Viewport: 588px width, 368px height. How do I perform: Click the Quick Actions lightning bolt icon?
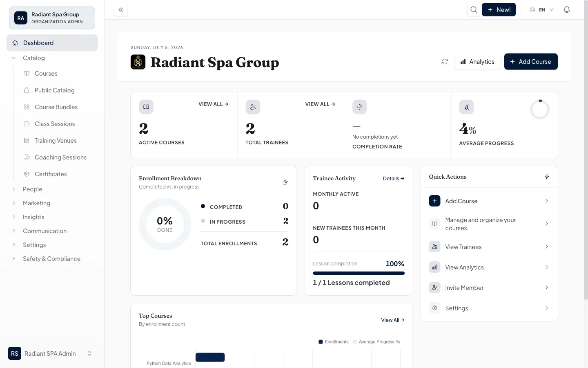(547, 177)
